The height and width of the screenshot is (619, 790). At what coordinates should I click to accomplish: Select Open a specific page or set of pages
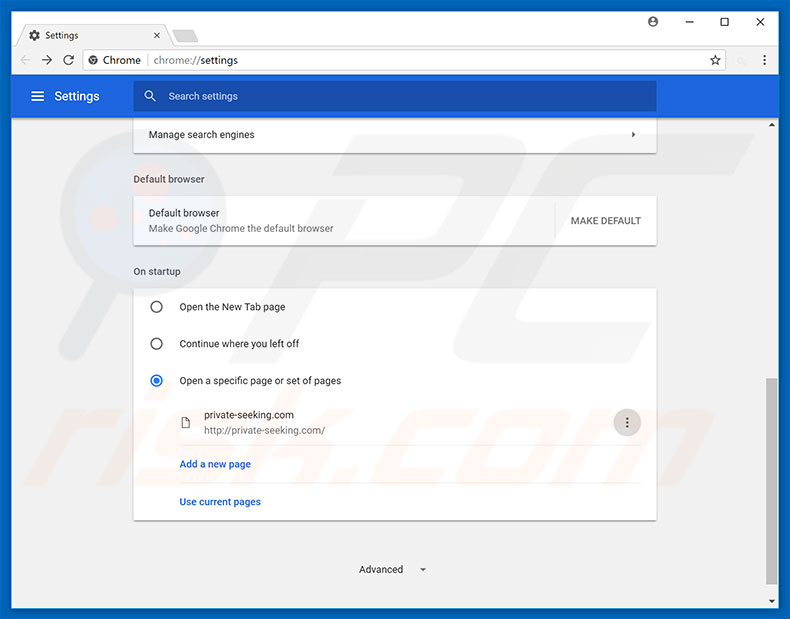[157, 381]
